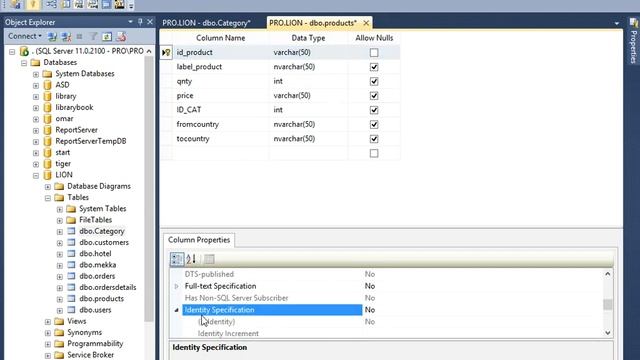Click the down arrow of Column Properties scrollbar
Image resolution: width=640 pixels, height=360 pixels.
coord(608,333)
